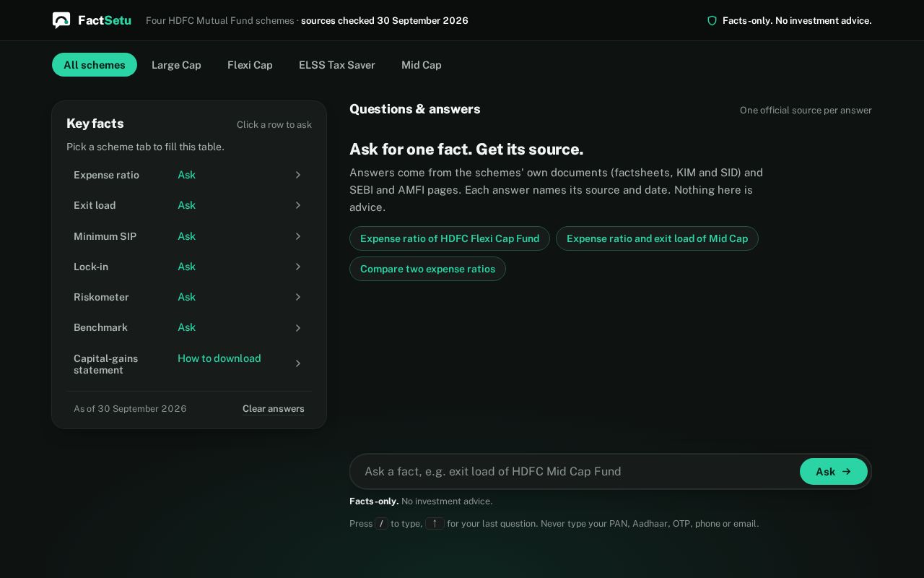Expand the Riskometer row chevron

coord(297,297)
